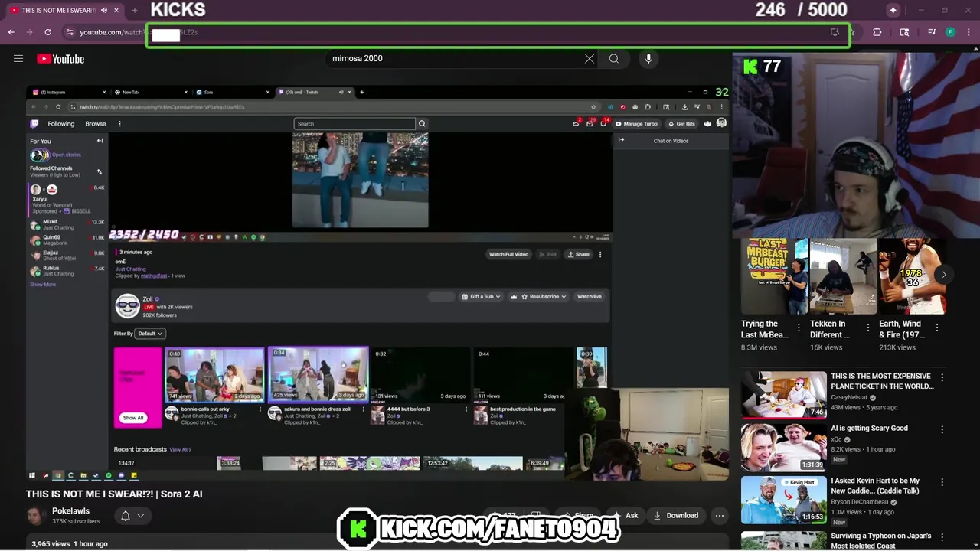Open Kevin Hart Caddie Talk thumbnail

click(x=783, y=500)
